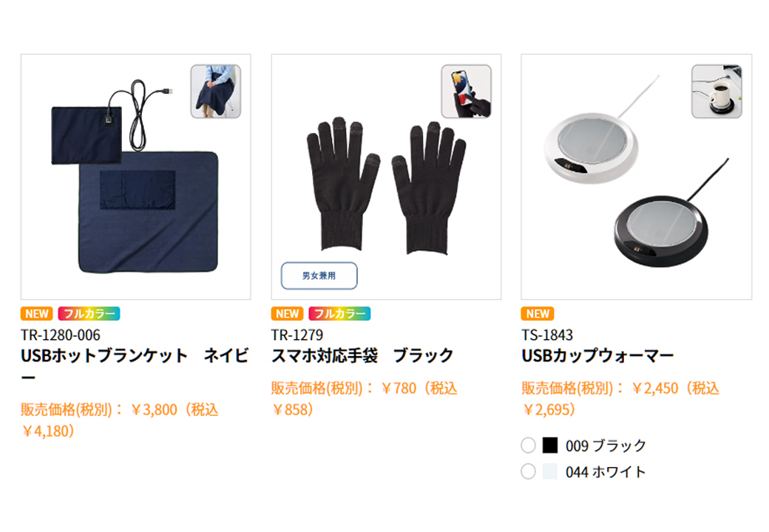The image size is (769, 532).
Task: Click the 男女兼用 label on the gloves image
Action: coord(319,276)
